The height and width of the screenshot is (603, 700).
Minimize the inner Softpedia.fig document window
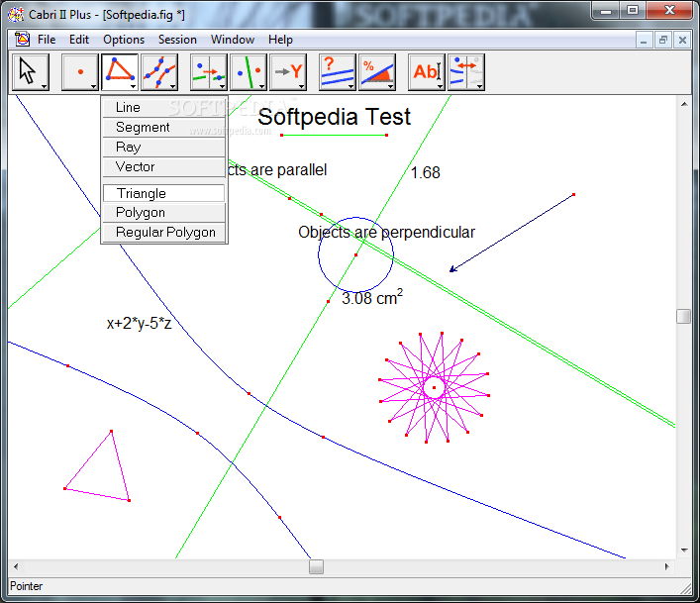pyautogui.click(x=644, y=41)
